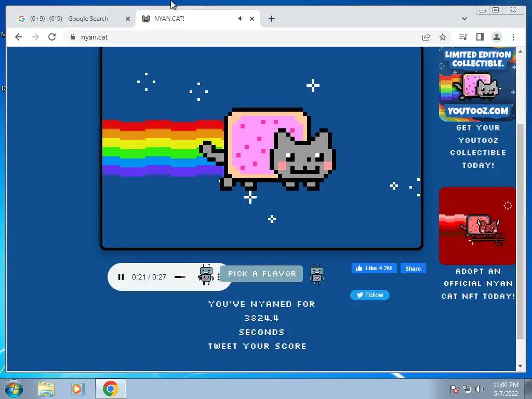Open the system volume tray icon

480,389
